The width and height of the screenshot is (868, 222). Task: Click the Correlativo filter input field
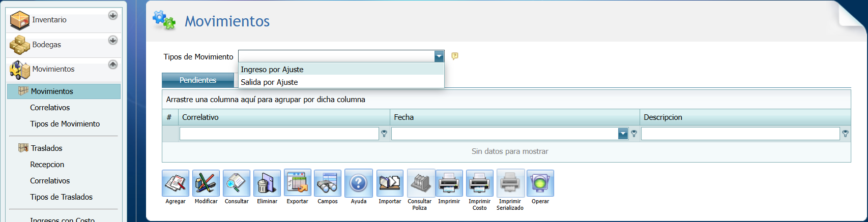(279, 134)
